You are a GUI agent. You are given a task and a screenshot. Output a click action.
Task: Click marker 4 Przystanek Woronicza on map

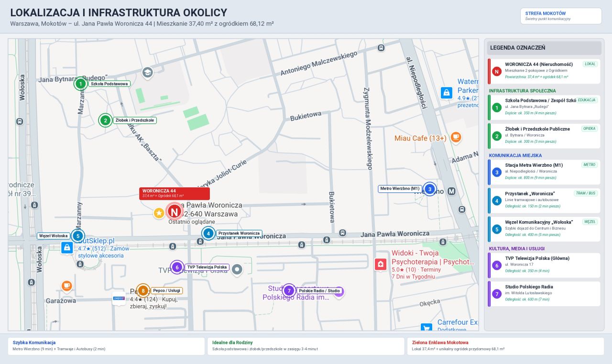click(x=208, y=234)
